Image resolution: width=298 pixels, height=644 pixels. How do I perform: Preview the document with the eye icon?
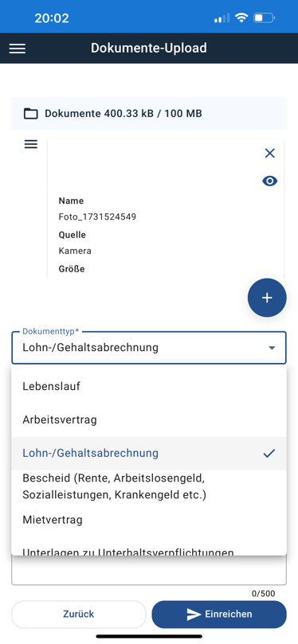[x=269, y=181]
